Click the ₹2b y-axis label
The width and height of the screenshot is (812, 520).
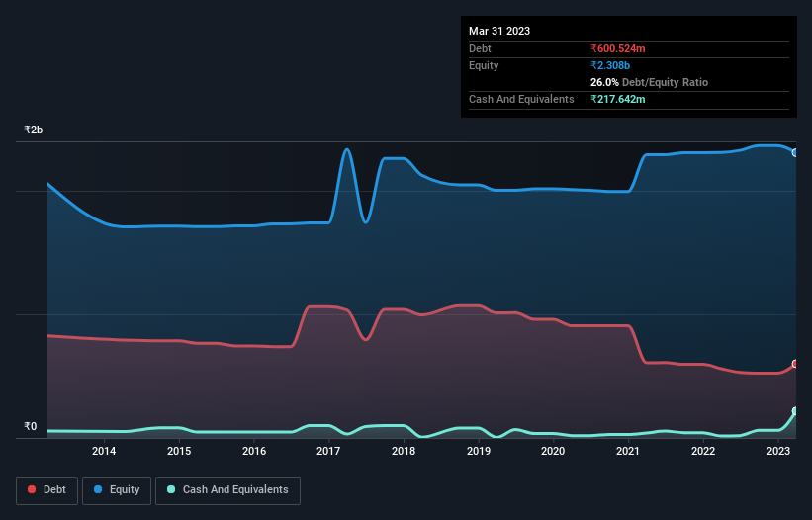pos(34,130)
